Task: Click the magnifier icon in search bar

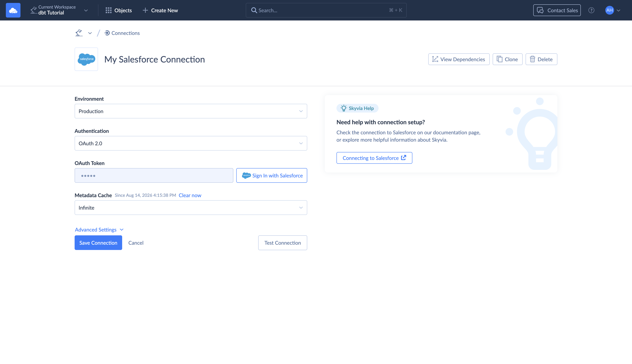Action: click(x=254, y=10)
